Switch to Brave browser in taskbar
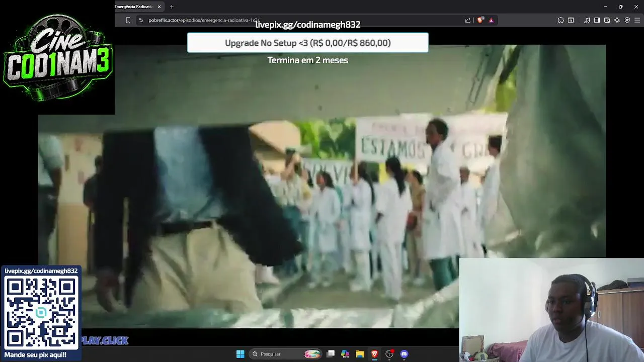The image size is (644, 362). pos(374,354)
